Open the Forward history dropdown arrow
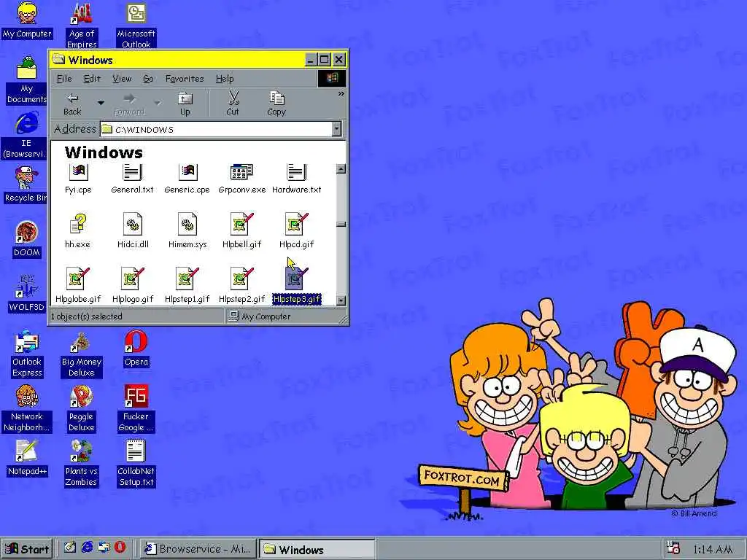Viewport: 747px width, 560px height. coord(158,103)
